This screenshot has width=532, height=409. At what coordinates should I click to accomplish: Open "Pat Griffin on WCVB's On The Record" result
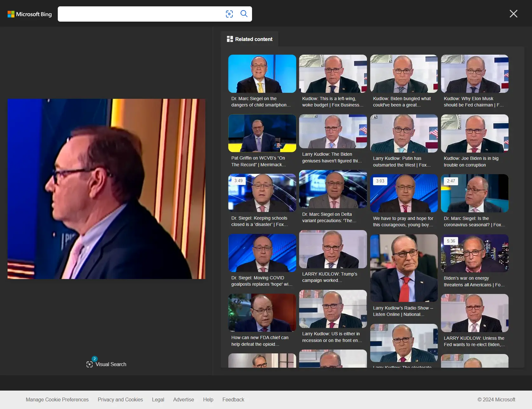[262, 133]
